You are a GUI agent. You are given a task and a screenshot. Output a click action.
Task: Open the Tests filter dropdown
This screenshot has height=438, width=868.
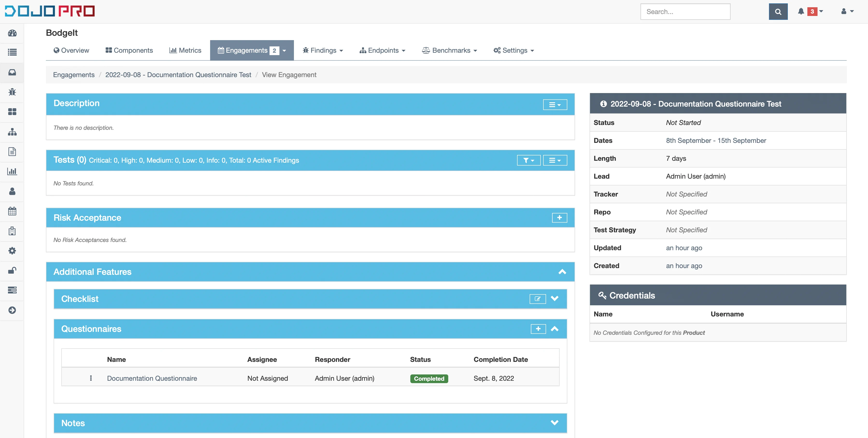tap(528, 161)
